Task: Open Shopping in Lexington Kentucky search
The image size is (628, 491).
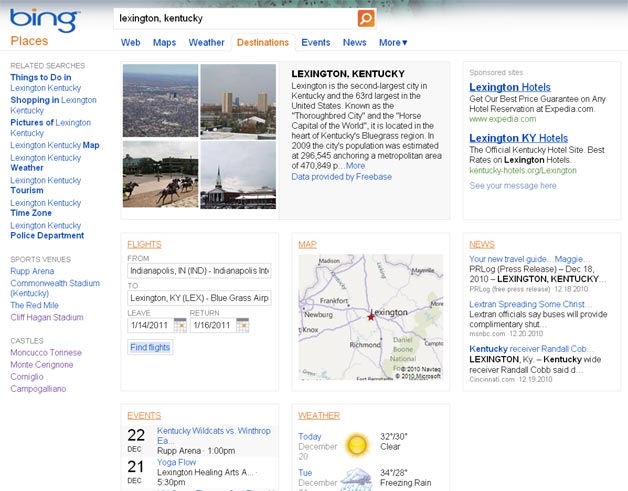Action: click(53, 105)
